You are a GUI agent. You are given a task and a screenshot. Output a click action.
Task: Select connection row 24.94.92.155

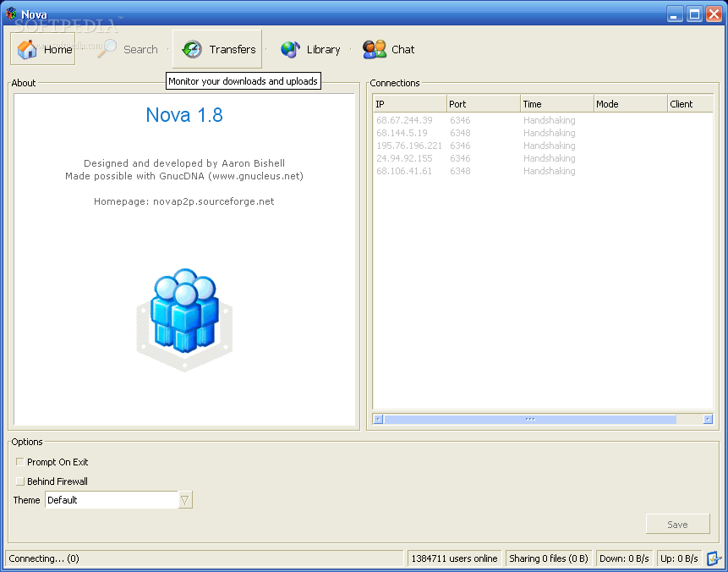(x=543, y=158)
